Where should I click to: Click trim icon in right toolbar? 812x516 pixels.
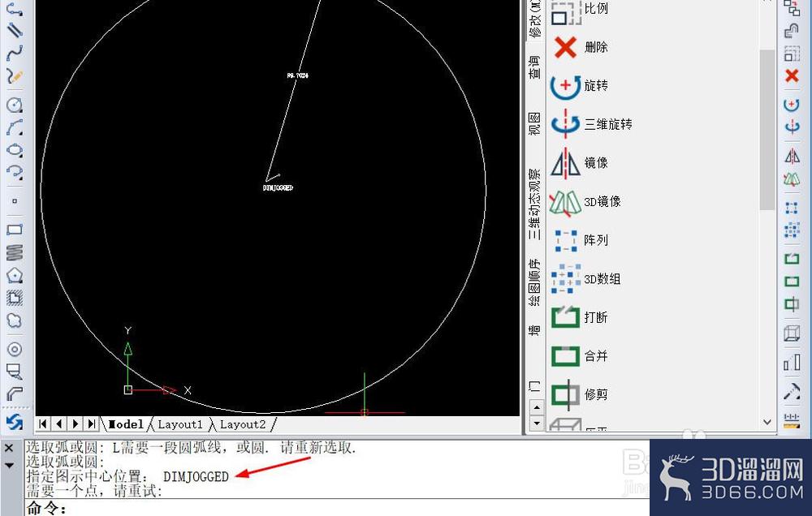(792, 303)
